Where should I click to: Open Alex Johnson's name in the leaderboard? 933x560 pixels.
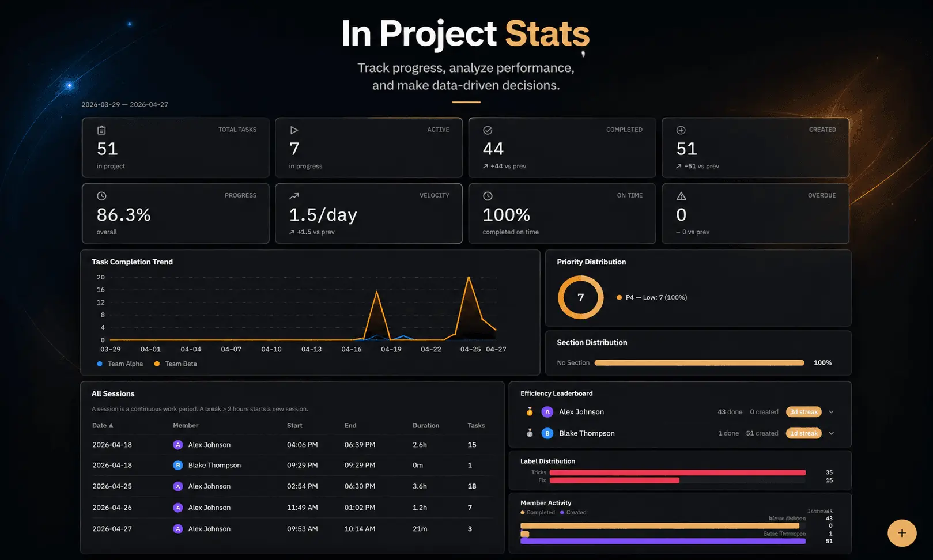click(581, 412)
